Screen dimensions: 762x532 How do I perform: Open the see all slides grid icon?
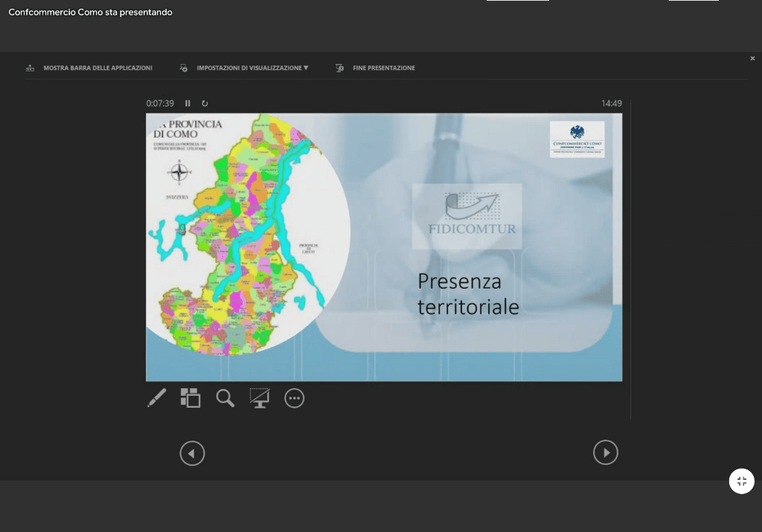pos(190,398)
